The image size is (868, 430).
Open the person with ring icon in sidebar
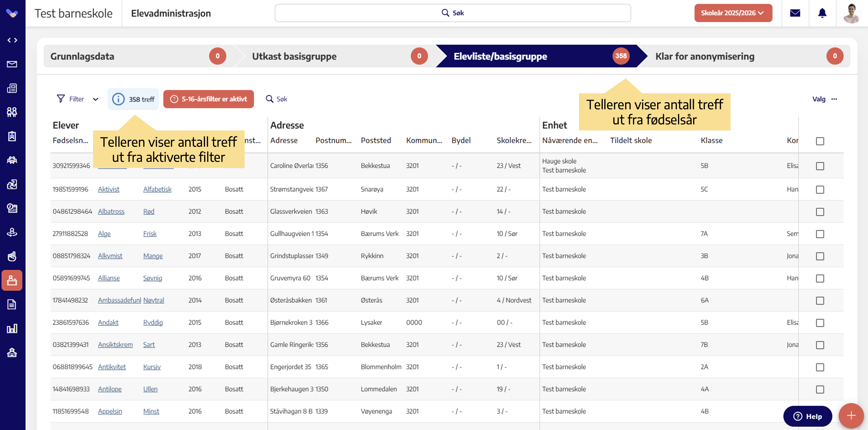(12, 232)
